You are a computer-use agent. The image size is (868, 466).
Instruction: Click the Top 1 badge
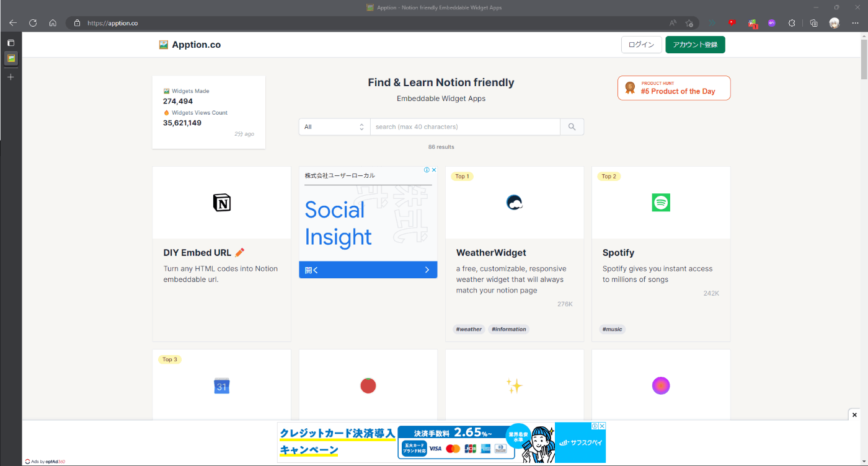[x=463, y=177]
